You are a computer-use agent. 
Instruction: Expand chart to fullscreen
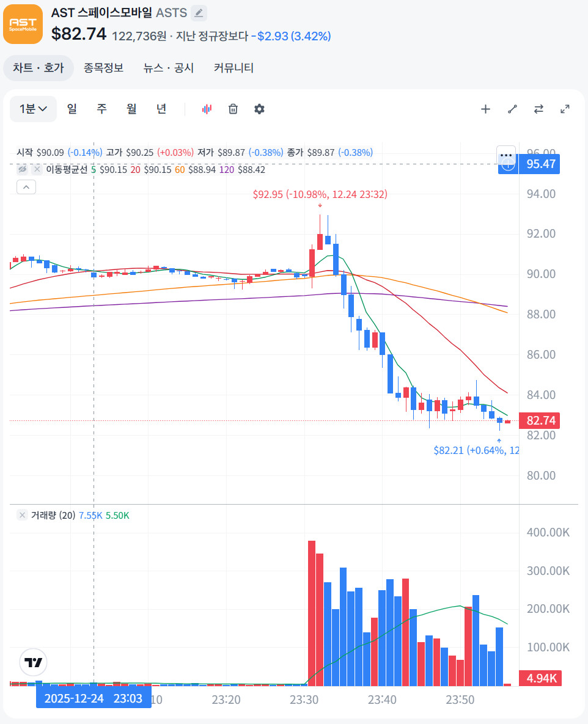click(565, 109)
